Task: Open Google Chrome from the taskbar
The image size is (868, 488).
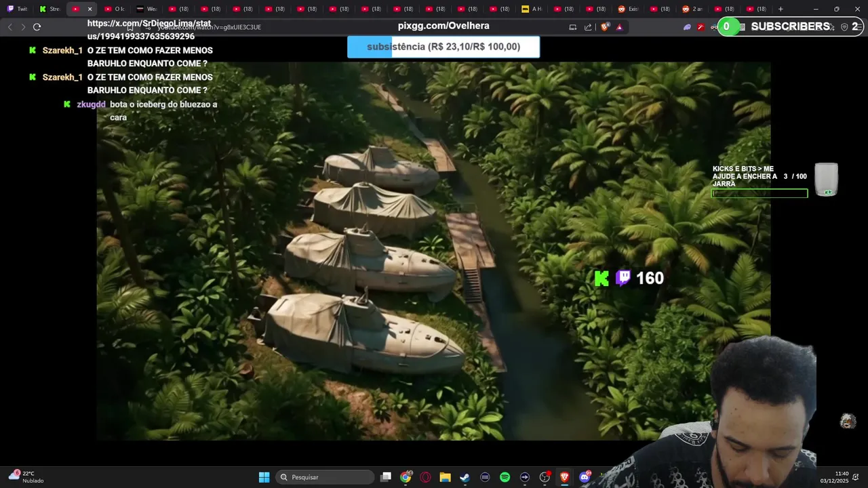Action: [406, 477]
